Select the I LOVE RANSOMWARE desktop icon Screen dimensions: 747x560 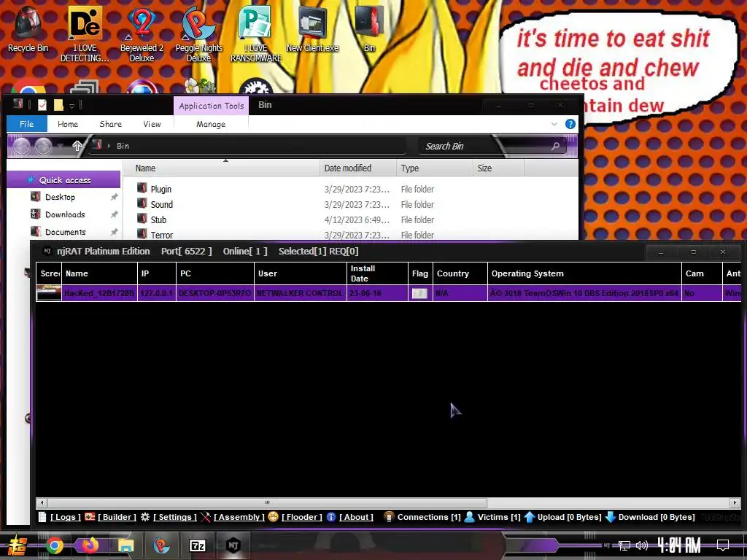tap(256, 34)
